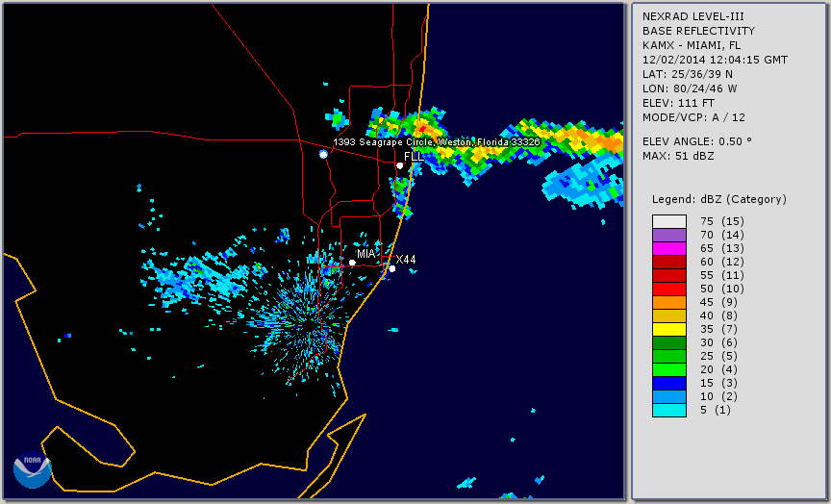Click the 'BASE REFLECTIVITY' text
This screenshot has width=831, height=504.
[698, 32]
